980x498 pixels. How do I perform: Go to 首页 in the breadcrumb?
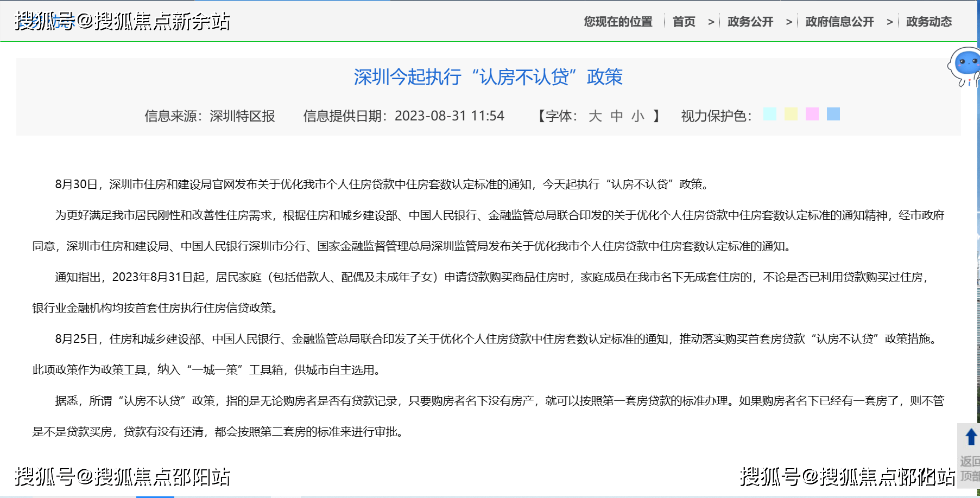click(x=684, y=22)
